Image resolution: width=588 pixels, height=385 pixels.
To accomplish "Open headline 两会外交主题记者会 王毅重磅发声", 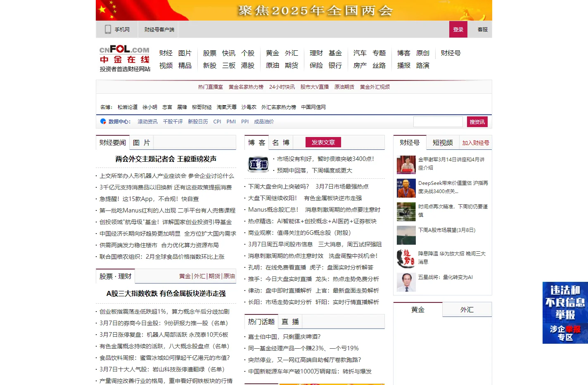I will (x=166, y=159).
